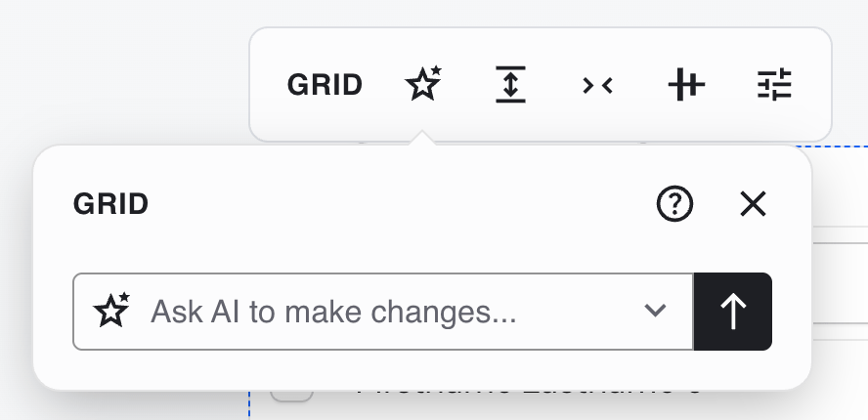
Task: Open help with the question mark icon
Action: [674, 204]
